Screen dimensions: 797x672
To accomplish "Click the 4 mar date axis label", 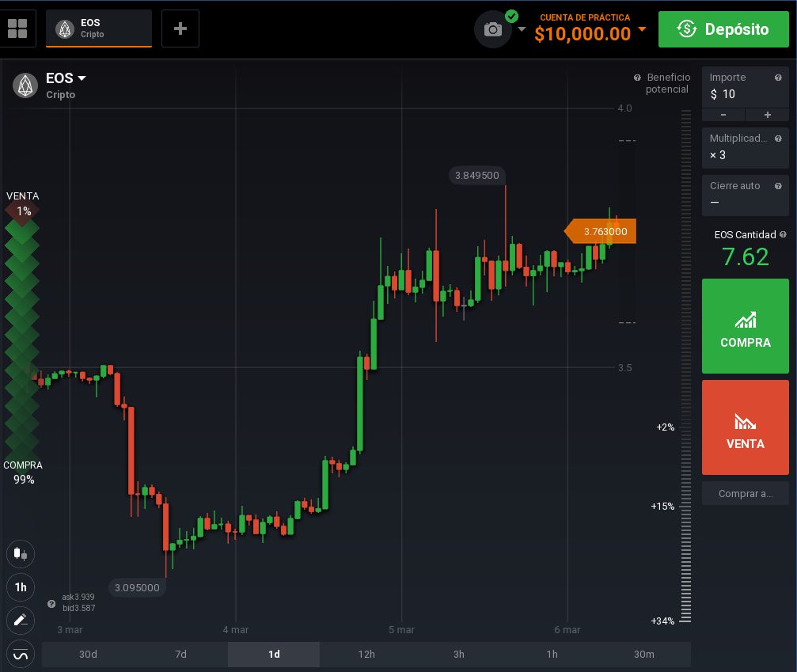I will 235,630.
